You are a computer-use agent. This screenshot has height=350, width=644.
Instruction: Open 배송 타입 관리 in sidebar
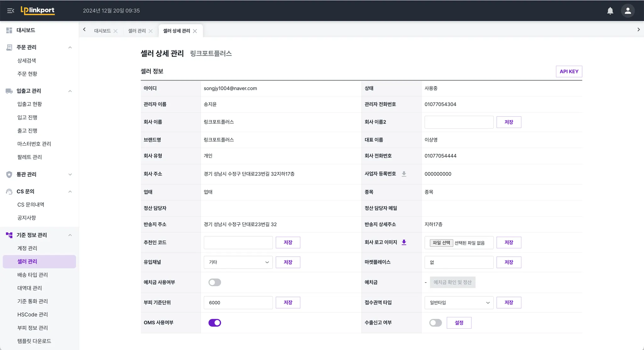(32, 275)
